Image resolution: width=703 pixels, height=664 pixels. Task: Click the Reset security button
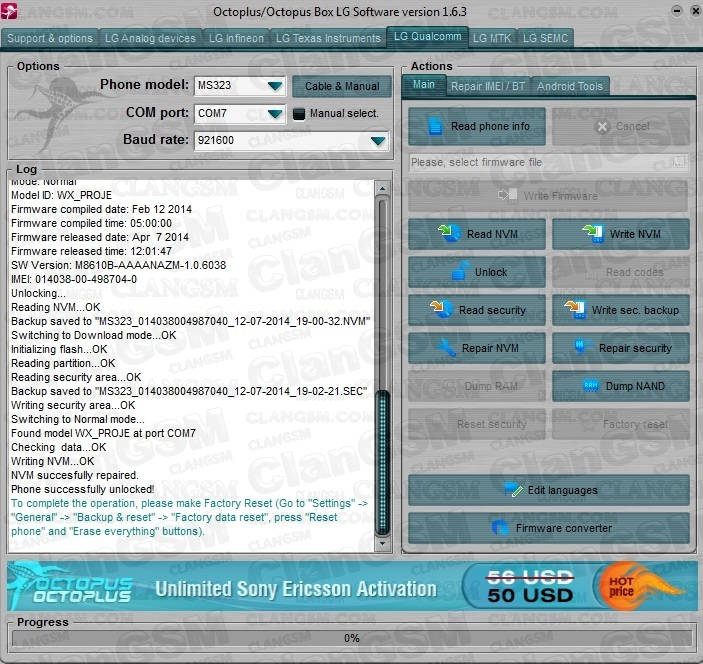click(477, 424)
